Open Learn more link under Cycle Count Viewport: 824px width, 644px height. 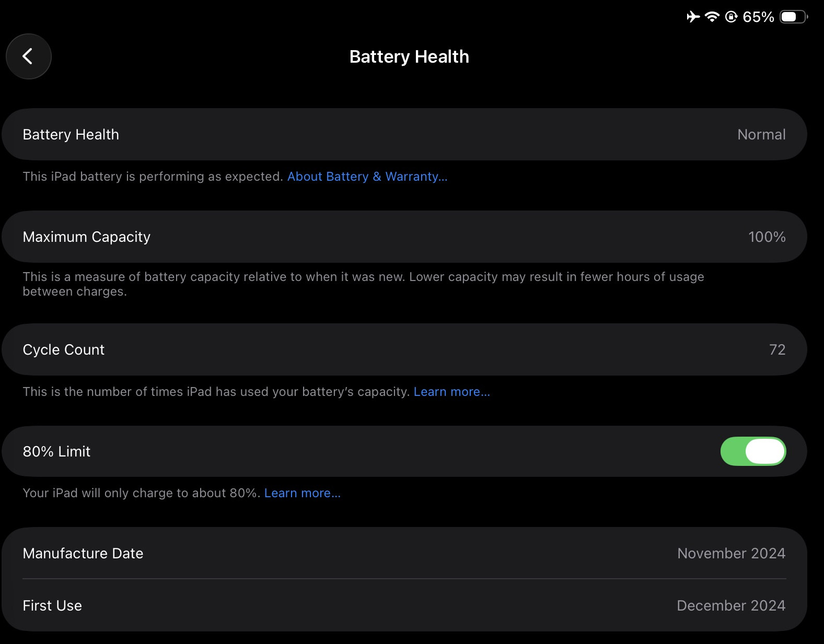(452, 392)
